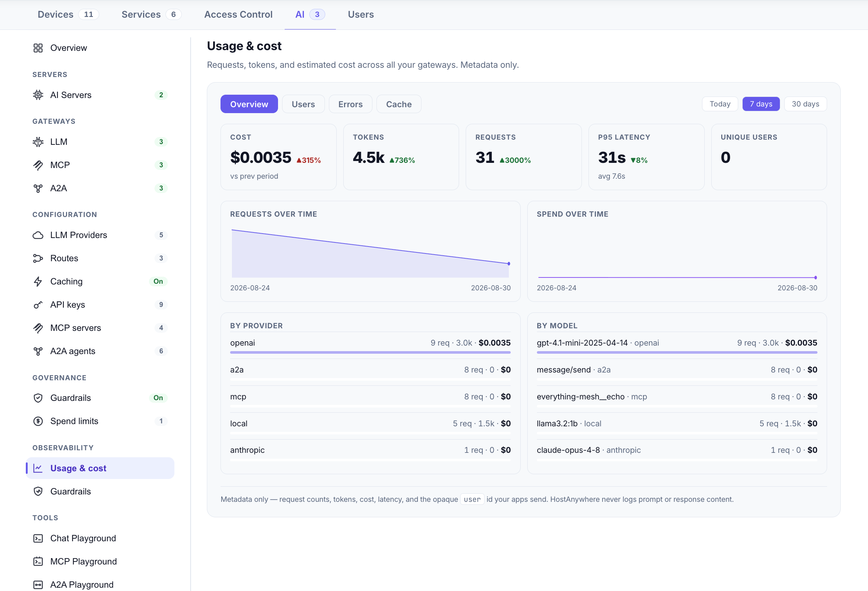Click the Caching lightning bolt icon
This screenshot has width=868, height=591.
point(38,282)
